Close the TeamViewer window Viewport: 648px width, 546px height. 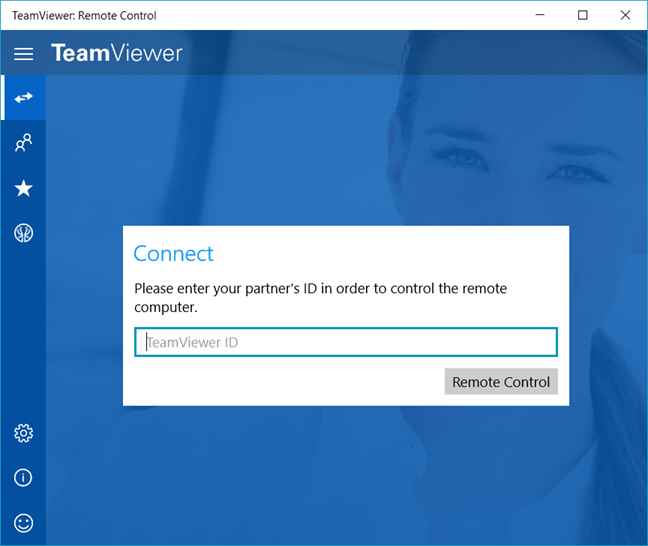point(625,15)
